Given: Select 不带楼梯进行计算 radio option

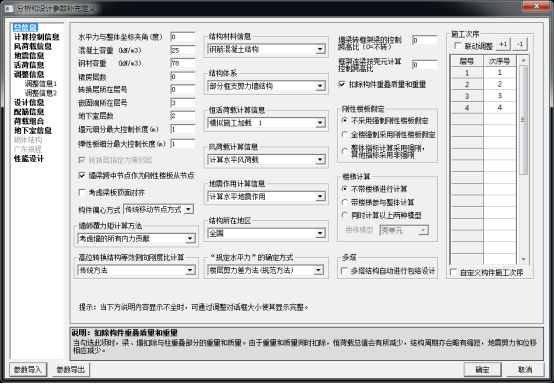Looking at the screenshot, I should tap(344, 189).
